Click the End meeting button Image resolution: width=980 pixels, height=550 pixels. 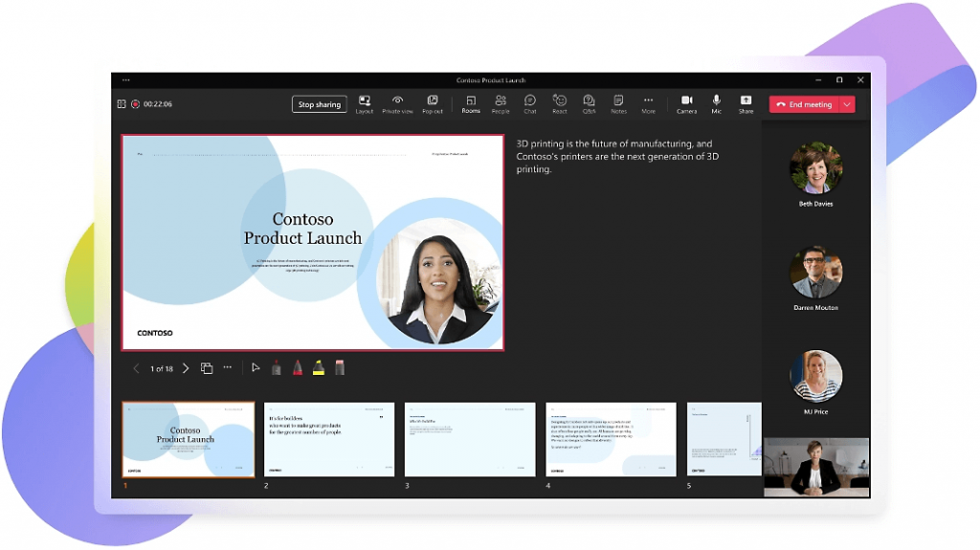coord(804,104)
